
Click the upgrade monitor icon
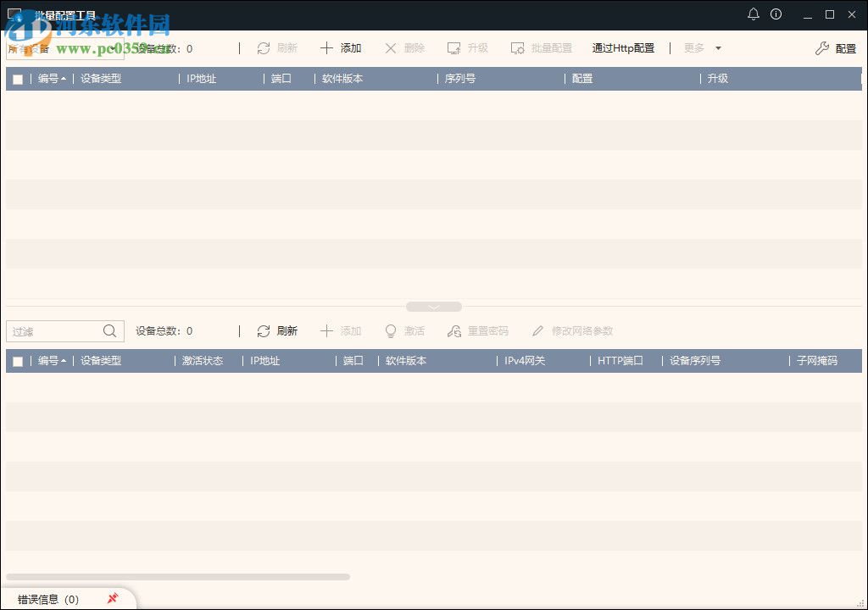tap(454, 48)
